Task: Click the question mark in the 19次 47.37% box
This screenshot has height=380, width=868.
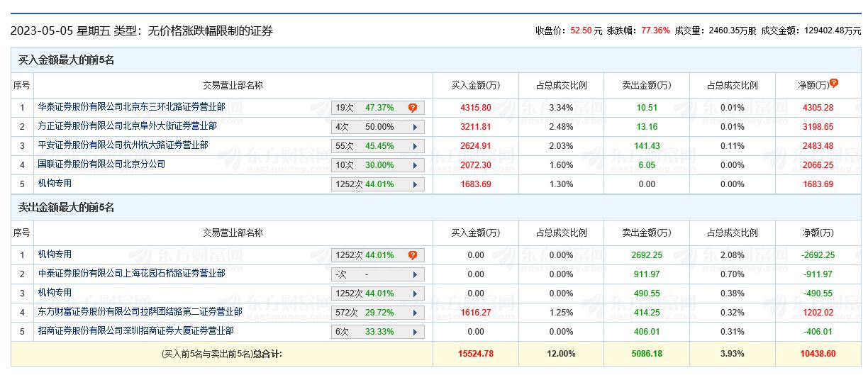Action: pyautogui.click(x=412, y=108)
